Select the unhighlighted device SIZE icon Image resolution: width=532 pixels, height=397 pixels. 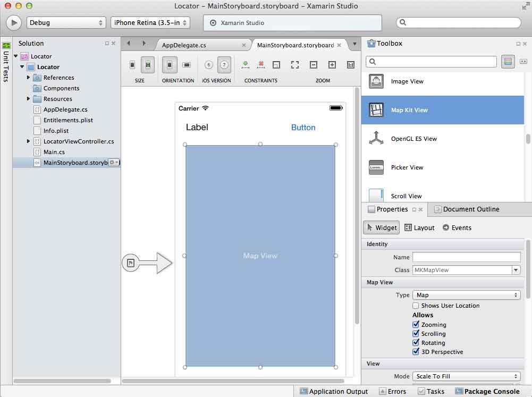[x=132, y=65]
